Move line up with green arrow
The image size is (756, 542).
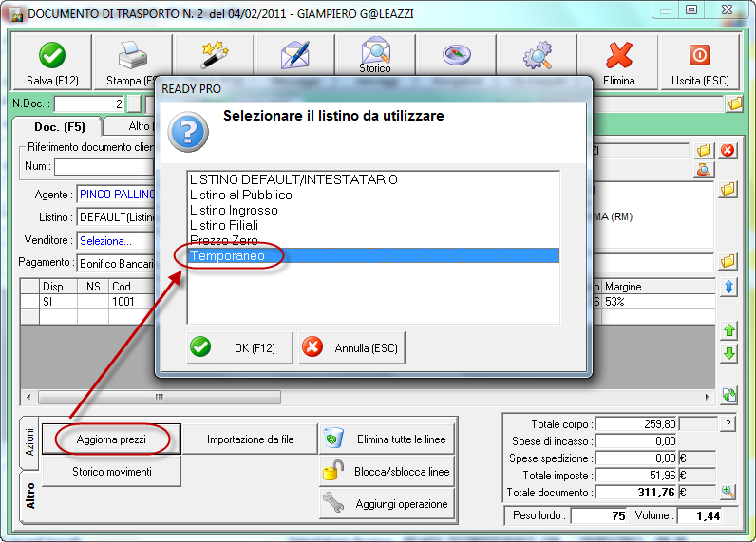[x=729, y=330]
